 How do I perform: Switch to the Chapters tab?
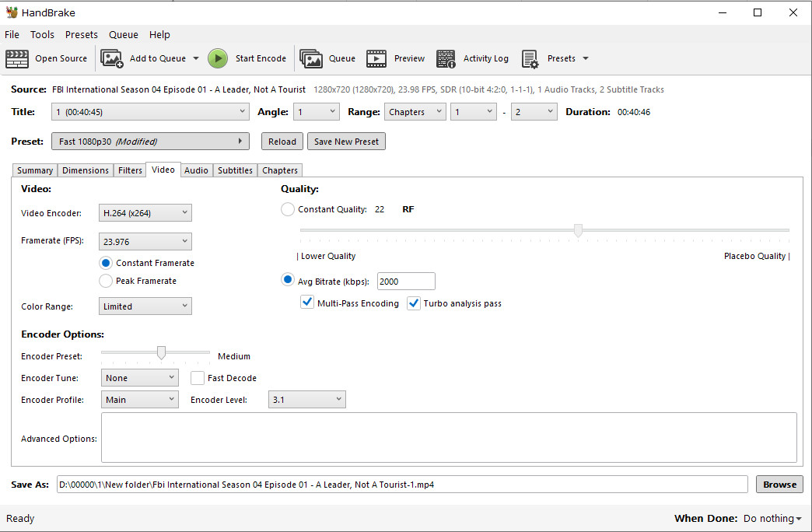280,170
